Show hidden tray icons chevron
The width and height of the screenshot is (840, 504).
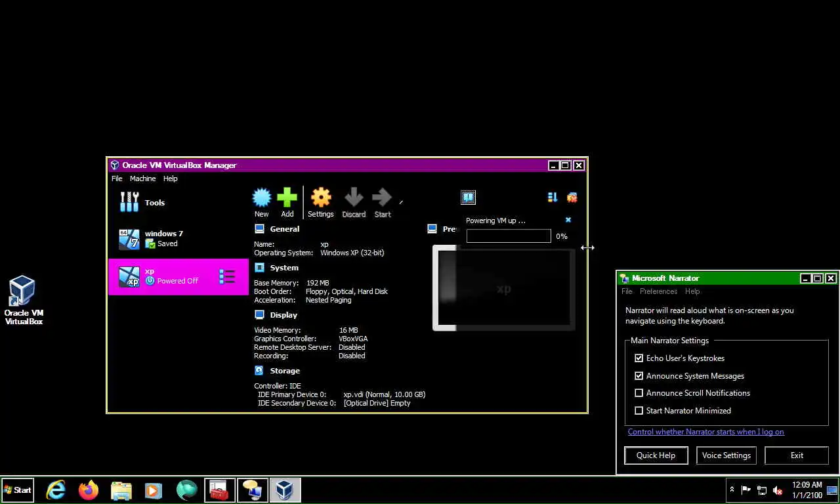click(732, 490)
